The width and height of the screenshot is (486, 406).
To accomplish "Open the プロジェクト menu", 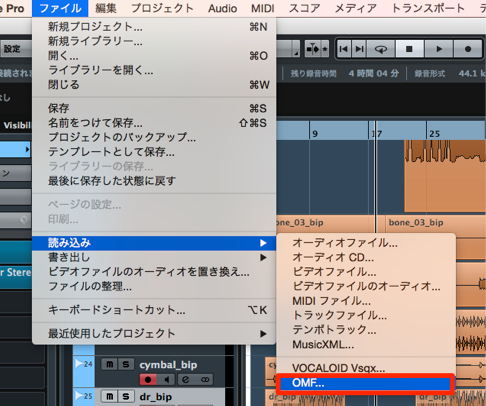I will tap(162, 8).
